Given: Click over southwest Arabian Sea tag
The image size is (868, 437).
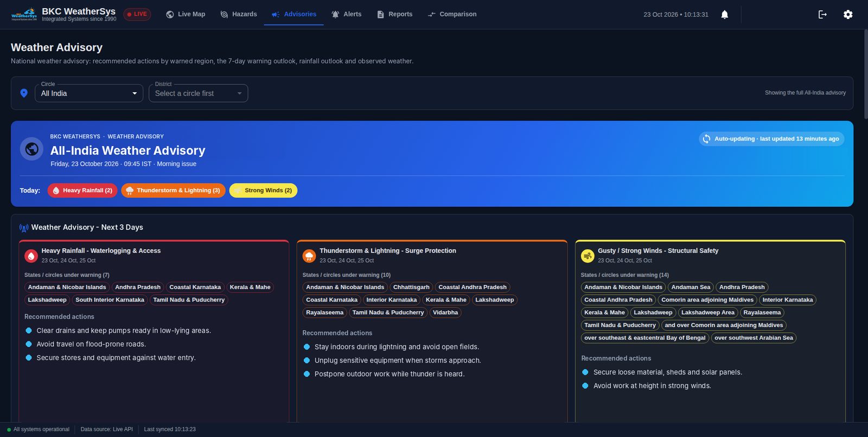Looking at the screenshot, I should pos(754,338).
